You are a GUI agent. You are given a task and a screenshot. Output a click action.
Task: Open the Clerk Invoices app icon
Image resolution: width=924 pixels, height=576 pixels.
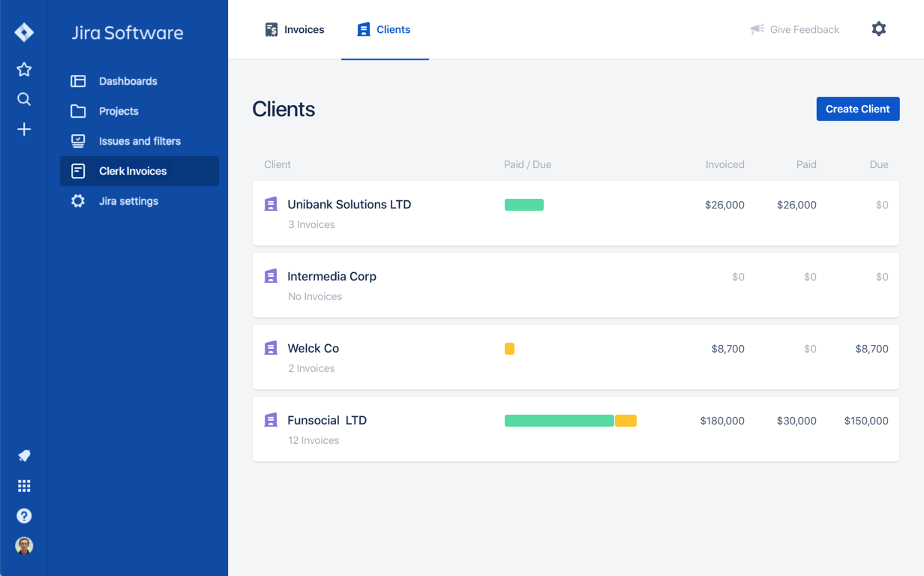78,171
